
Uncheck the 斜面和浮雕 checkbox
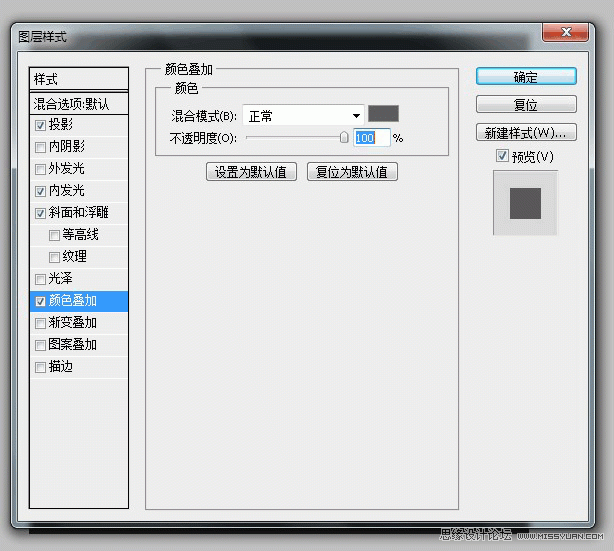(x=40, y=213)
